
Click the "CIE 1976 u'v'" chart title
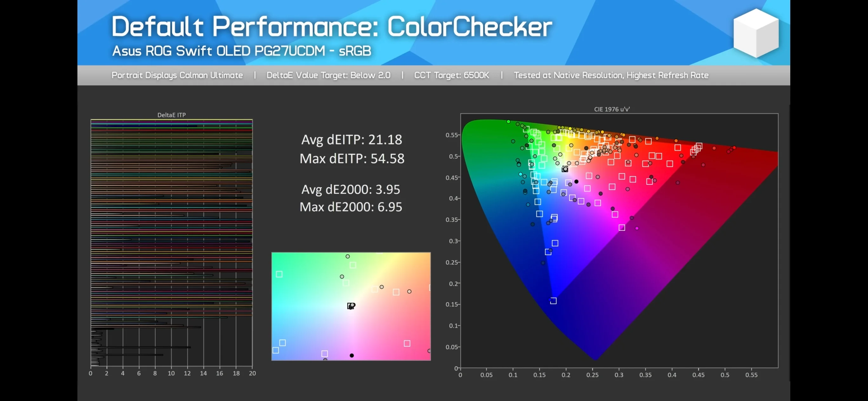pos(612,109)
